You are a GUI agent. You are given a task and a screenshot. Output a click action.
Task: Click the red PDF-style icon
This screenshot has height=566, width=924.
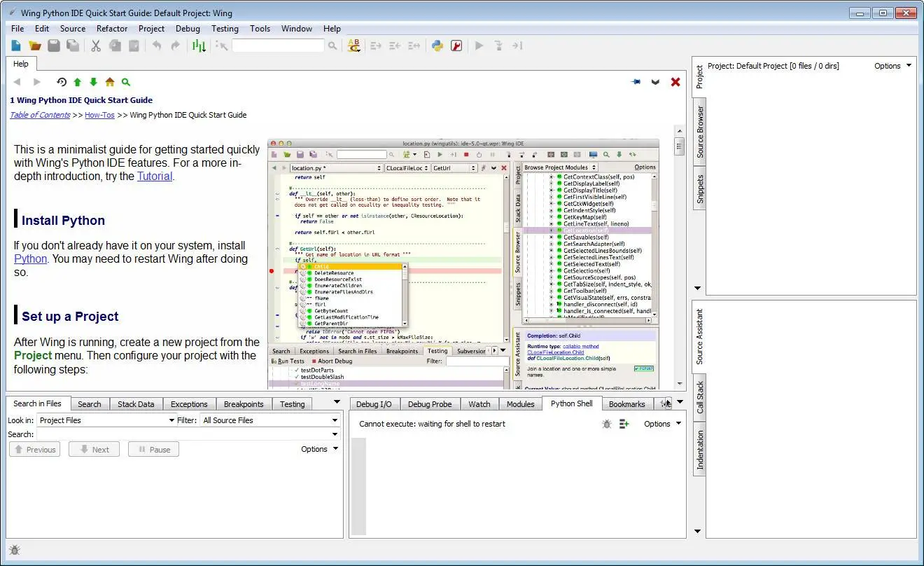[456, 46]
